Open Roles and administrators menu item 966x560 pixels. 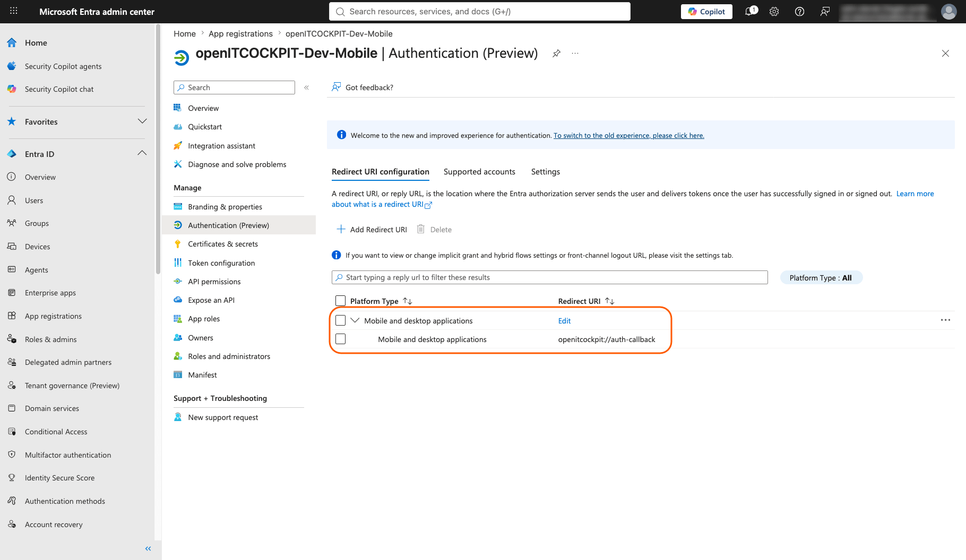click(x=229, y=356)
